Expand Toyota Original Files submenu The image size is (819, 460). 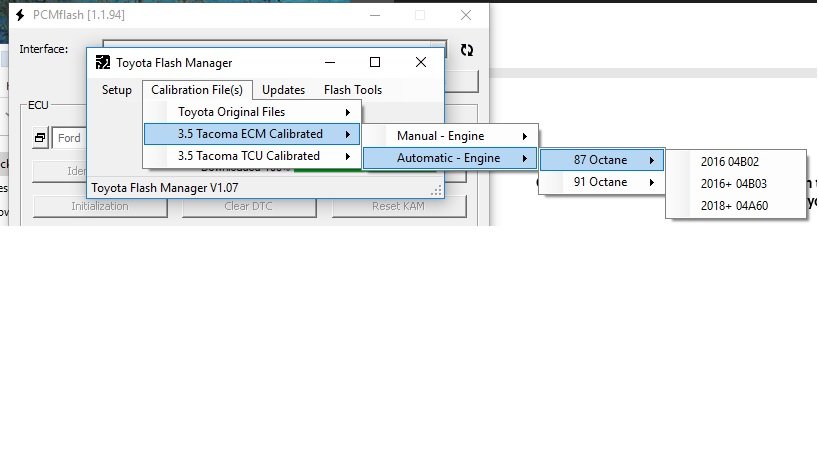point(252,112)
